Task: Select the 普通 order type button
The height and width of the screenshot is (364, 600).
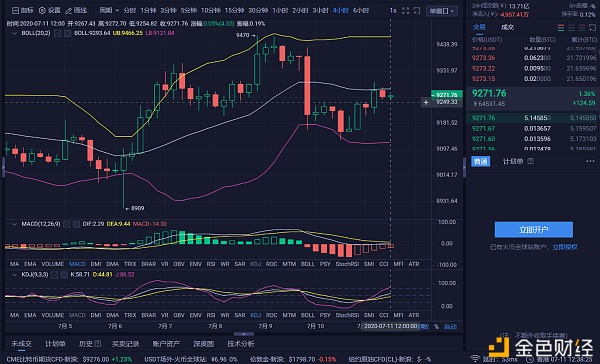Action: pyautogui.click(x=480, y=161)
